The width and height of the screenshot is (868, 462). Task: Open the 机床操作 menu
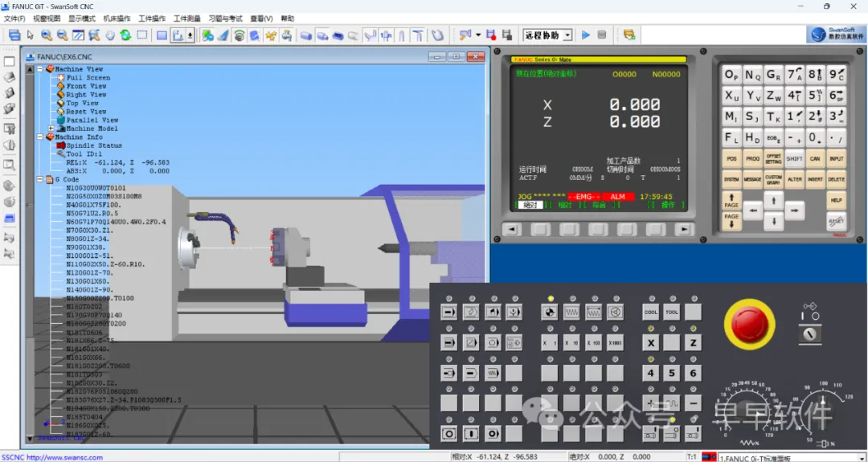pos(117,18)
